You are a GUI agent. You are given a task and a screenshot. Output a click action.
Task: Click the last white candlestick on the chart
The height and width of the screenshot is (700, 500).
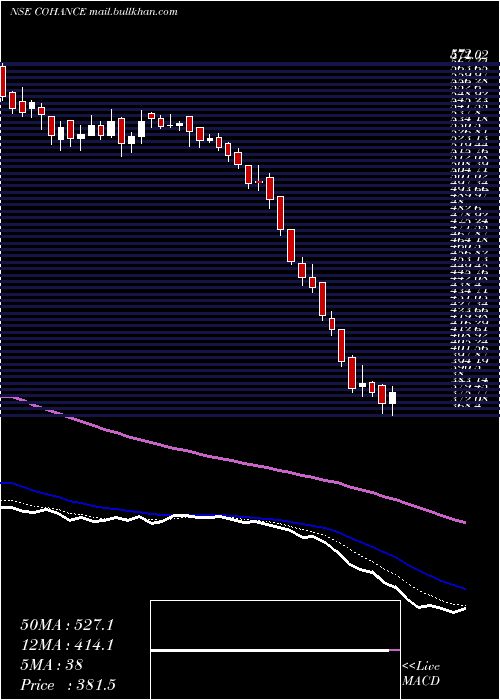tap(392, 400)
